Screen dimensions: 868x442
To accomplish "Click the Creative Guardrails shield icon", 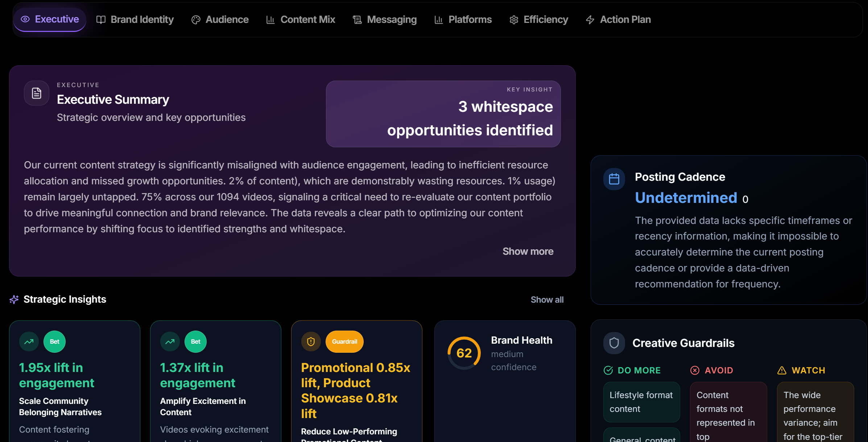I will (614, 343).
